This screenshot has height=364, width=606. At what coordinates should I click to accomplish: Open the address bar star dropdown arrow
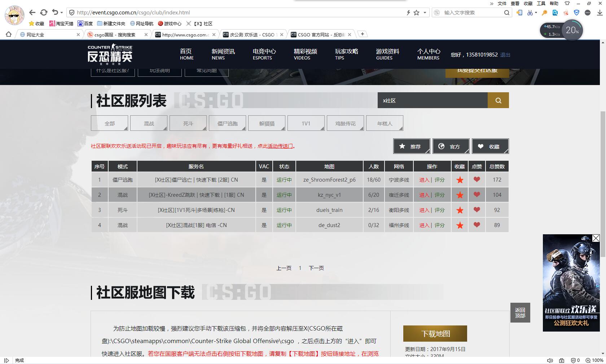[425, 13]
